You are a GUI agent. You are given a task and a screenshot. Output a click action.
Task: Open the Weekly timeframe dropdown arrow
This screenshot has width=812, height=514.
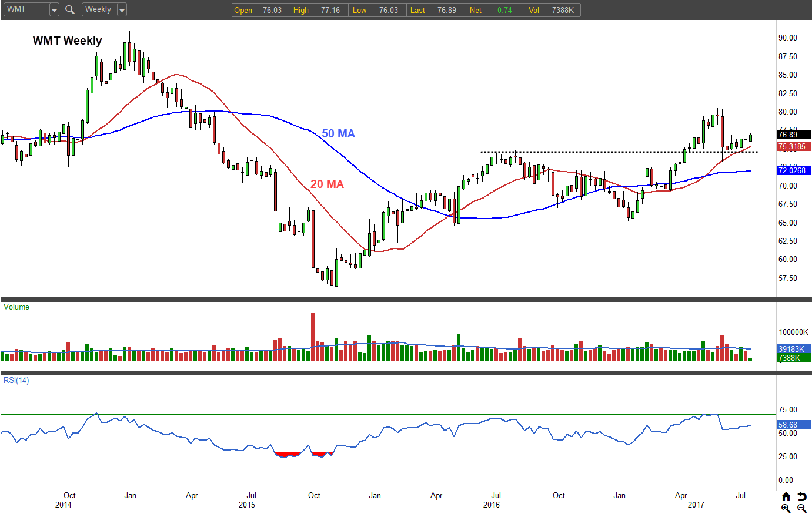(122, 10)
